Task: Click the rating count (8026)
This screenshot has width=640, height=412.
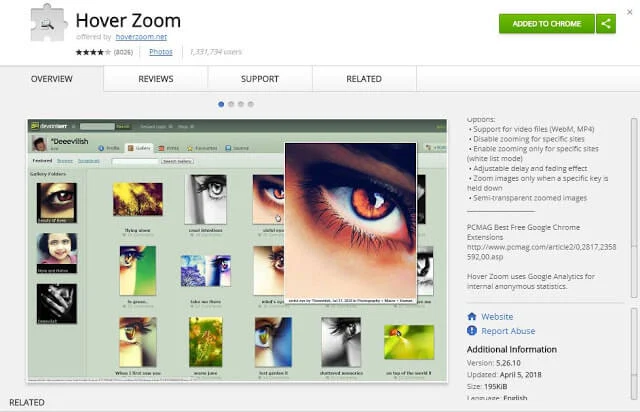Action: 123,52
